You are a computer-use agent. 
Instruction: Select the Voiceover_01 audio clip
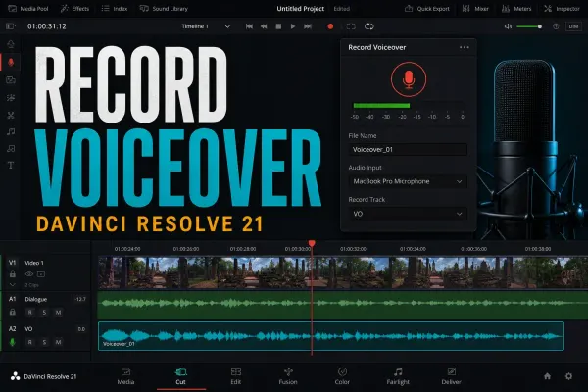(331, 336)
